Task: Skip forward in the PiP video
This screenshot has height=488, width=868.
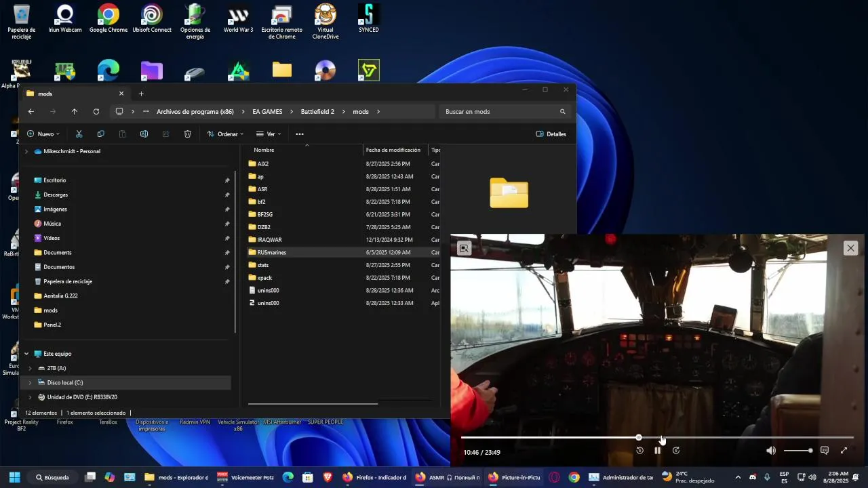Action: tap(675, 451)
